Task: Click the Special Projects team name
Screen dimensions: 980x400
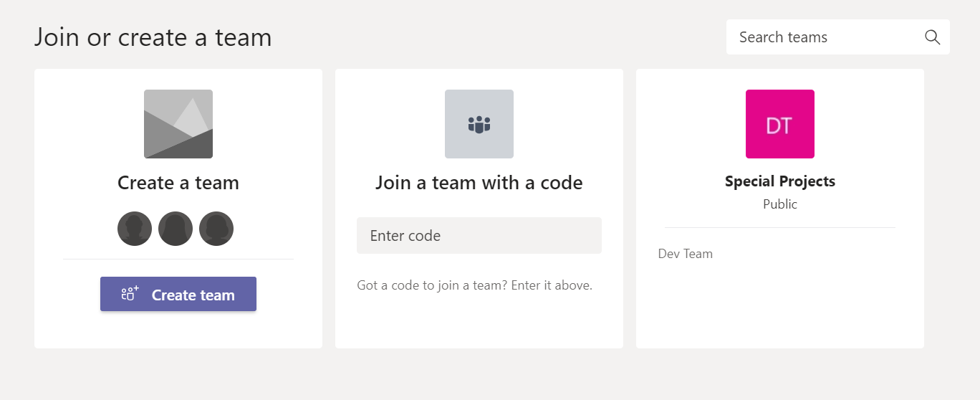Action: [x=780, y=181]
